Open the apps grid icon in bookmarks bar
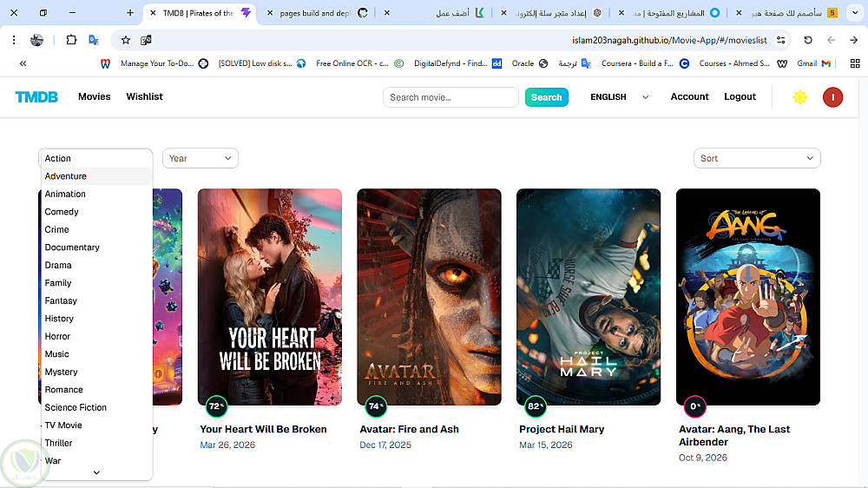 pyautogui.click(x=855, y=63)
